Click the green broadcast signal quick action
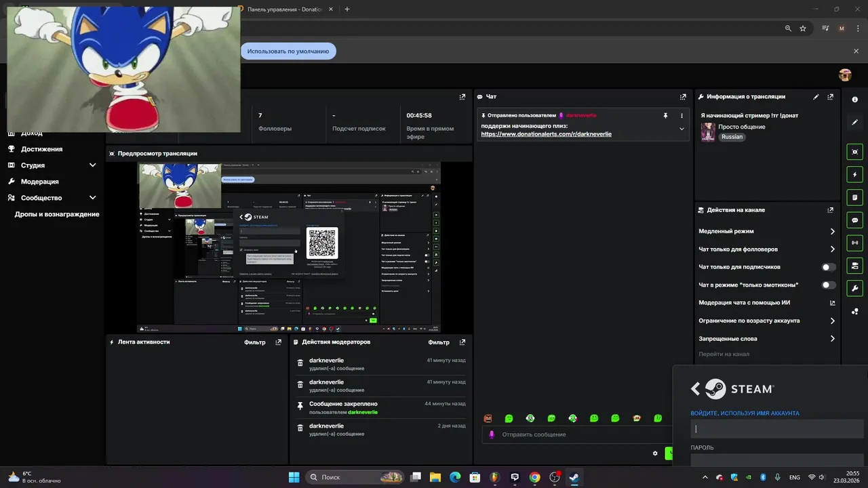Viewport: 868px width, 488px height. [x=854, y=243]
